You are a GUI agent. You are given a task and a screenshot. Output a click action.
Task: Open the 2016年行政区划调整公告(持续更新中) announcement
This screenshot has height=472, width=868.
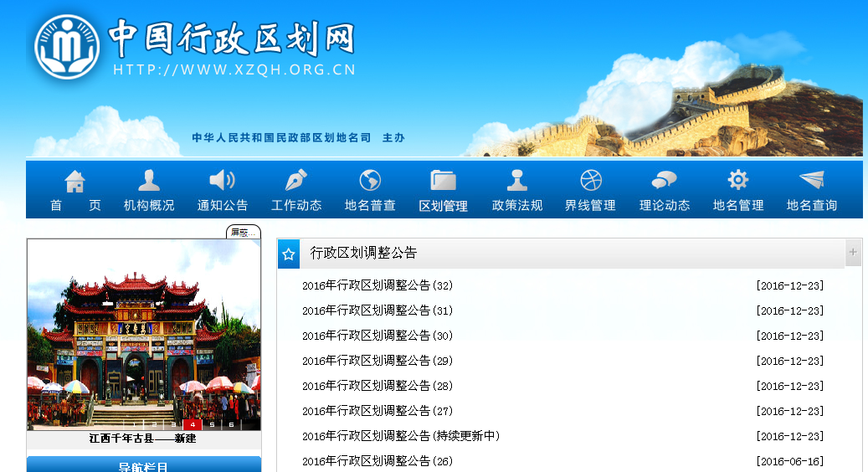pyautogui.click(x=400, y=436)
